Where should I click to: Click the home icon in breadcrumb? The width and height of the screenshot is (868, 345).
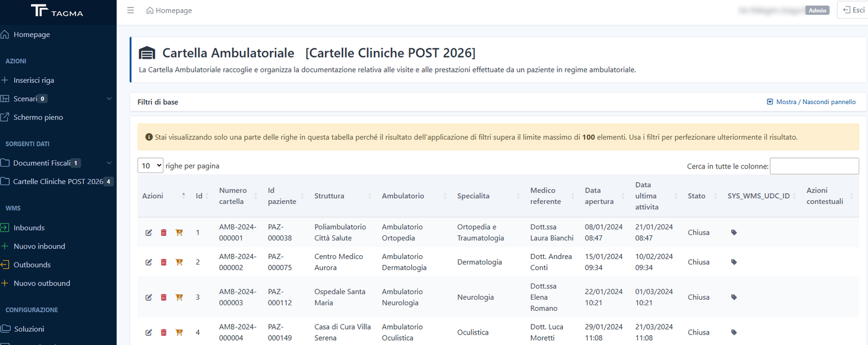[x=150, y=11]
